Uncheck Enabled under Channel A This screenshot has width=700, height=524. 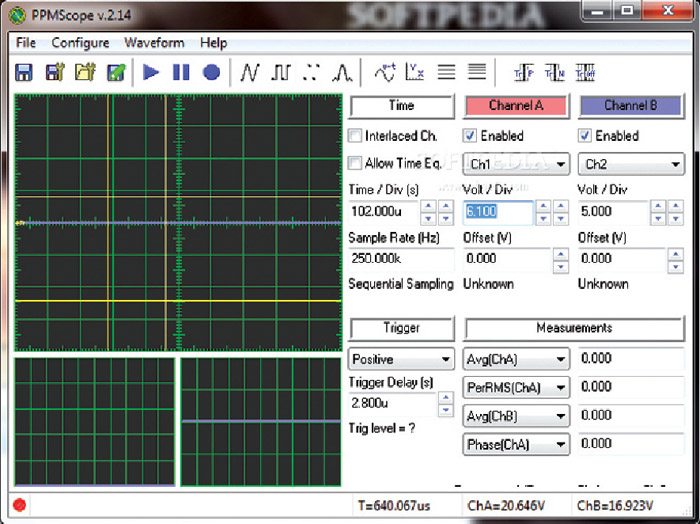click(x=470, y=136)
